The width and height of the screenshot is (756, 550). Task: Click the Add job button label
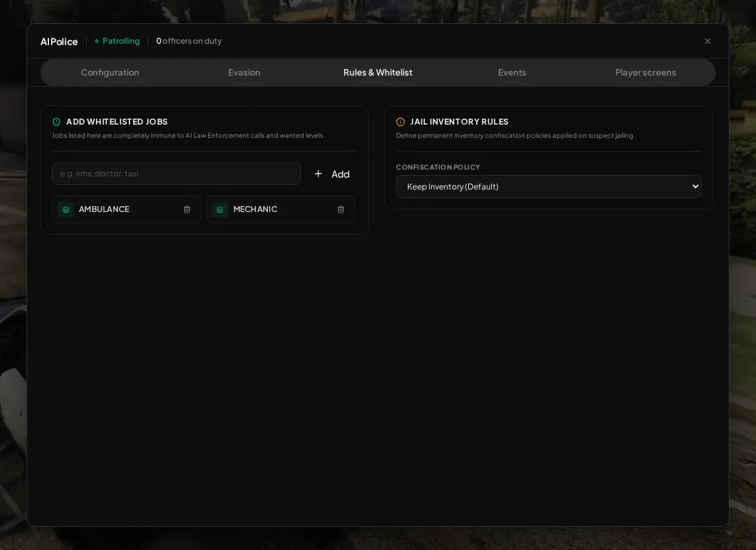[x=340, y=174]
